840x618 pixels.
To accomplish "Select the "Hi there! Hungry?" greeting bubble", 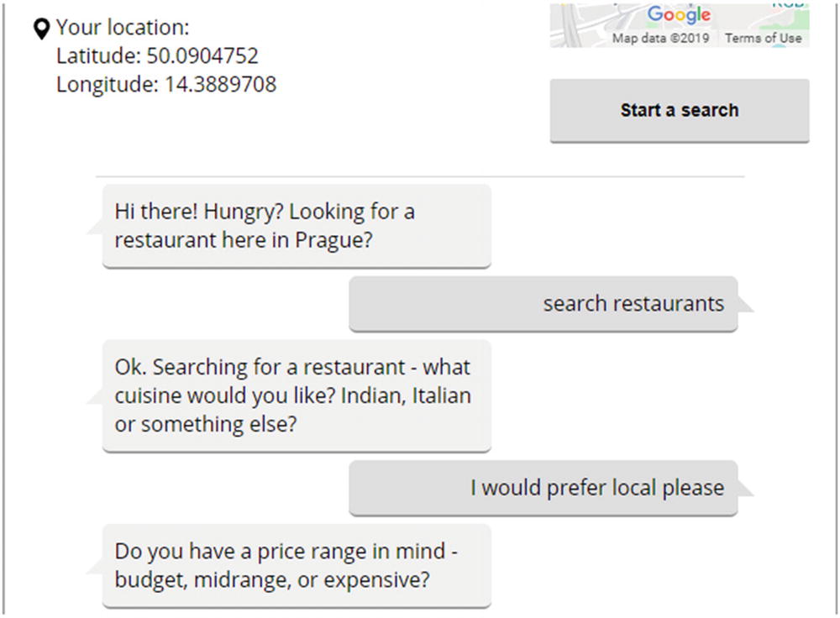I will [296, 225].
